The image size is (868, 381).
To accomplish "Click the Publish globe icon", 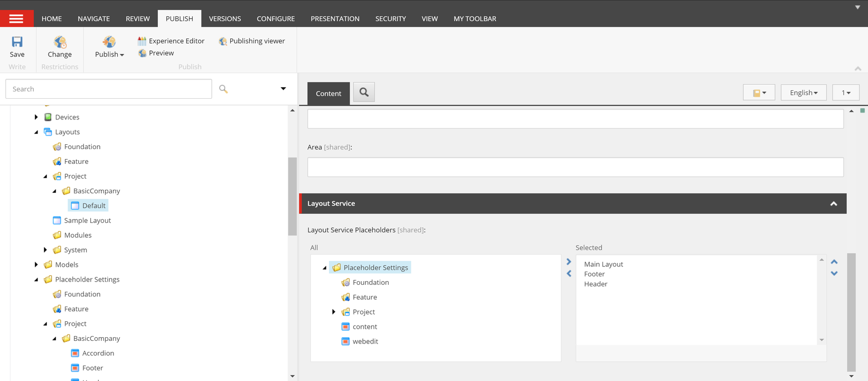I will (x=109, y=42).
